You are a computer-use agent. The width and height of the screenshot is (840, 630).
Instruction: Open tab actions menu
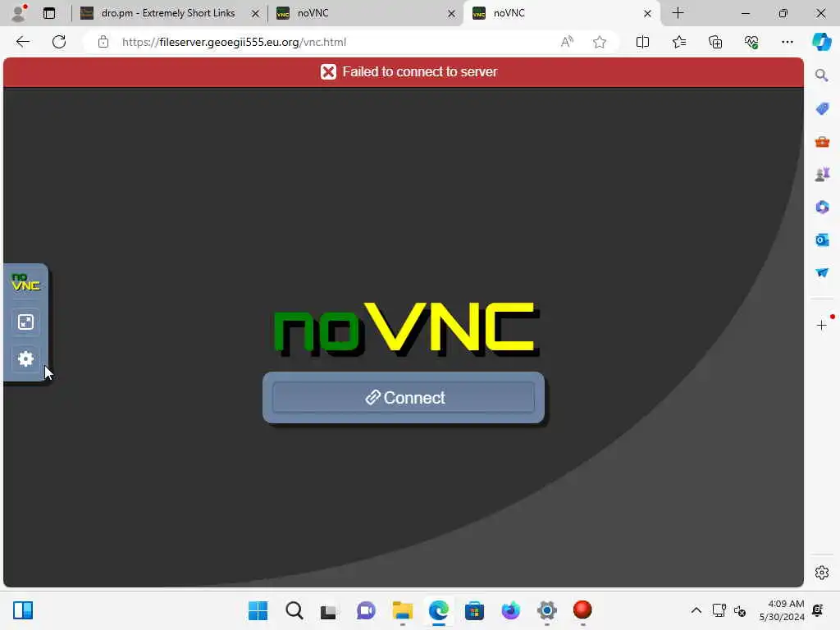coord(49,13)
